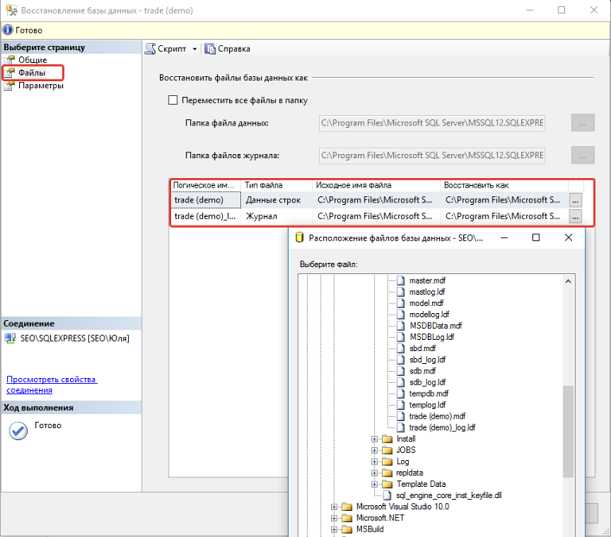Select the Общие page icon
Screen dimensions: 611x537
coord(10,60)
